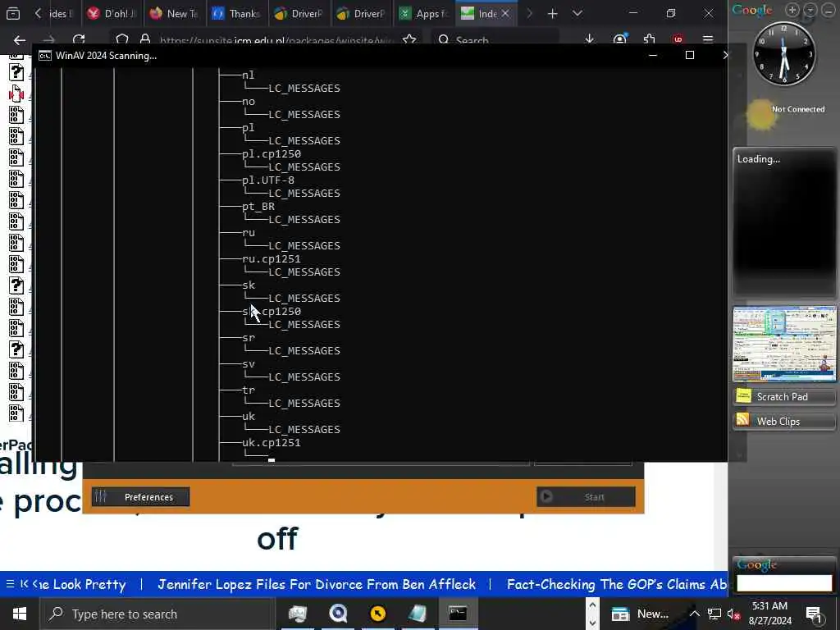This screenshot has width=840, height=630.
Task: Switch to the Thanks browser tab
Action: tap(236, 13)
